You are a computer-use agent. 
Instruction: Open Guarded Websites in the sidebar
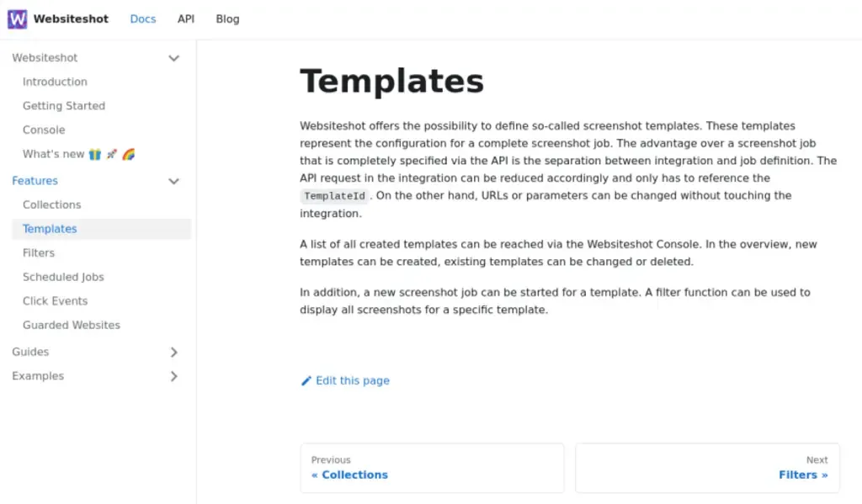tap(72, 325)
